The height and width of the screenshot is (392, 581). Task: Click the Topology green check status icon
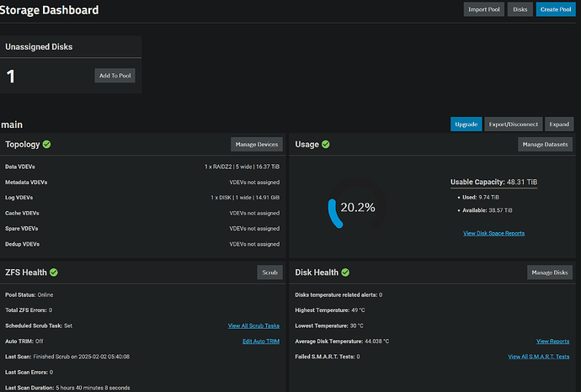point(46,145)
